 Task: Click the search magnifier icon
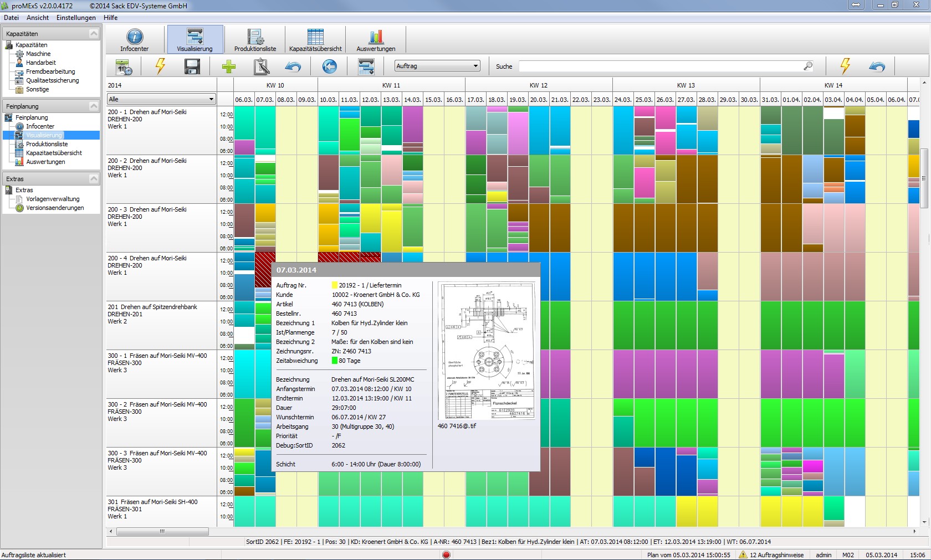click(x=808, y=66)
